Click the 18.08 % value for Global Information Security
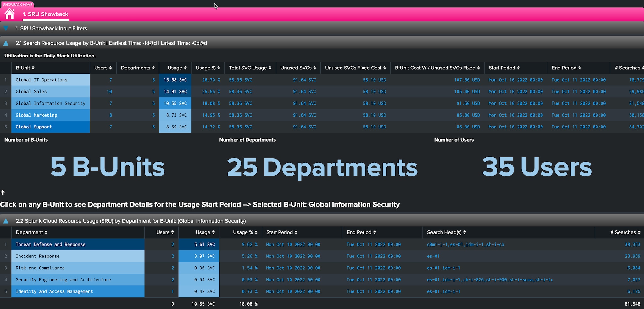This screenshot has width=644, height=309. (x=211, y=103)
